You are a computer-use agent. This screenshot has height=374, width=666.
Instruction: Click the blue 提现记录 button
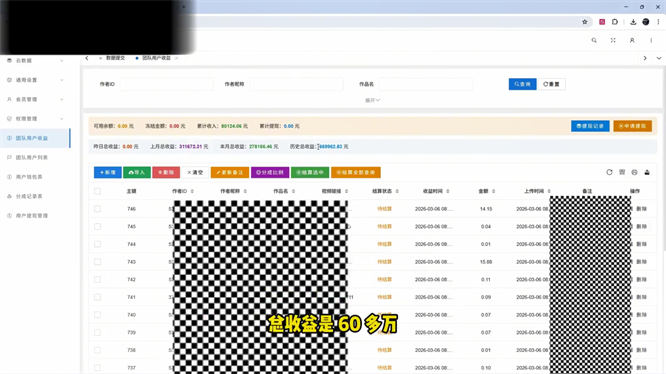point(590,126)
